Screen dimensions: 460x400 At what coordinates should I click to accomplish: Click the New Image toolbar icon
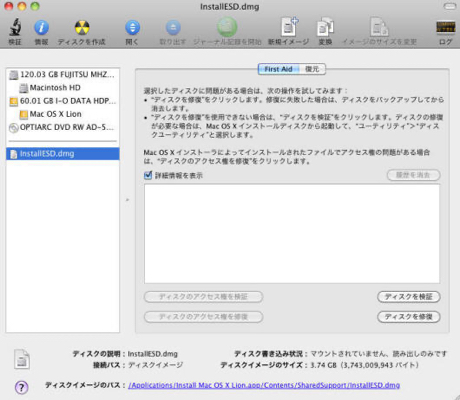[x=289, y=27]
